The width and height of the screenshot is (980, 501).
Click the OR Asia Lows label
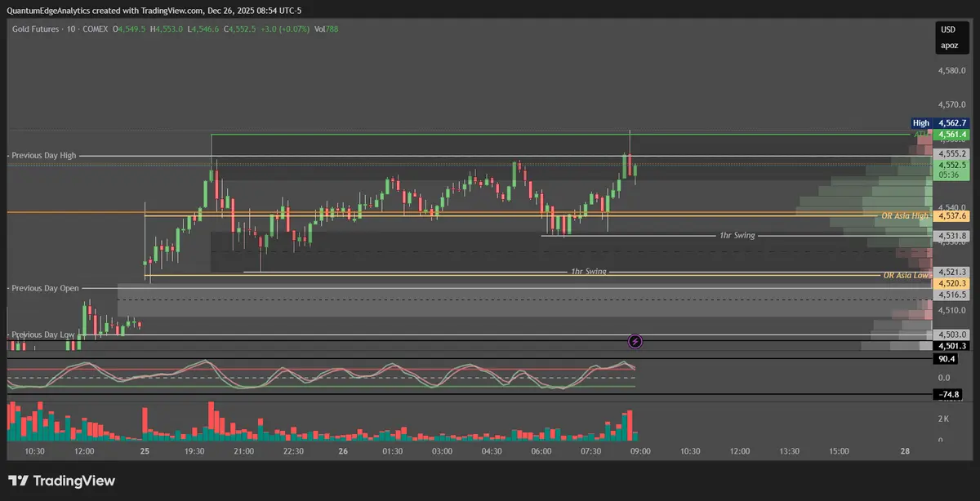907,276
